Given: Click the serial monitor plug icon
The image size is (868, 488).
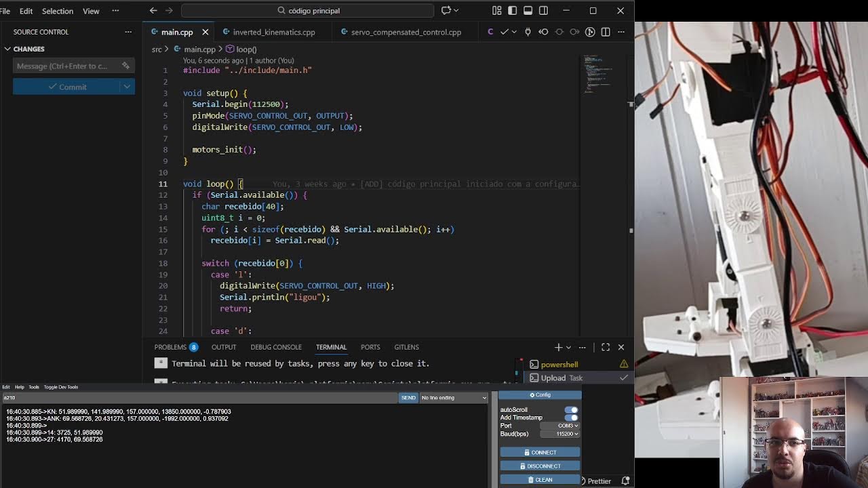Looking at the screenshot, I should (528, 32).
